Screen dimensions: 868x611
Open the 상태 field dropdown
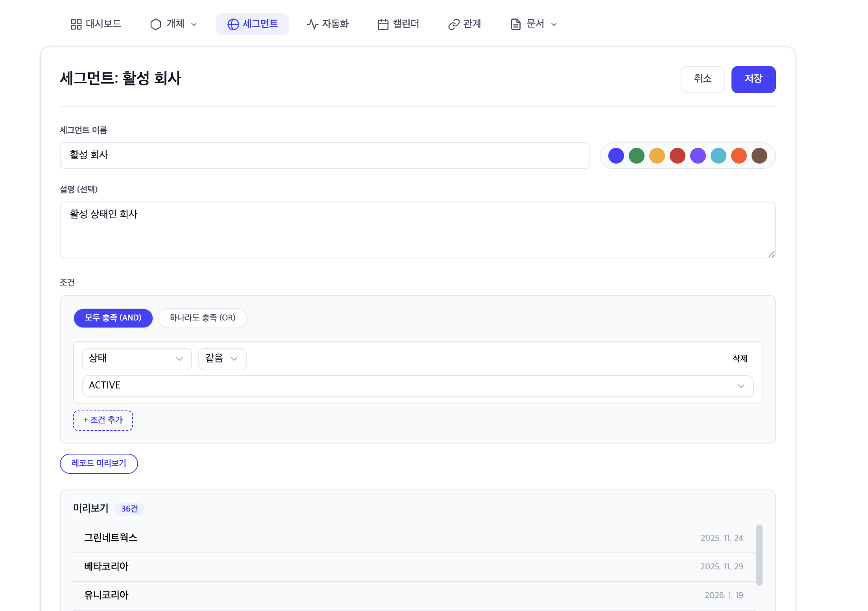tap(137, 359)
